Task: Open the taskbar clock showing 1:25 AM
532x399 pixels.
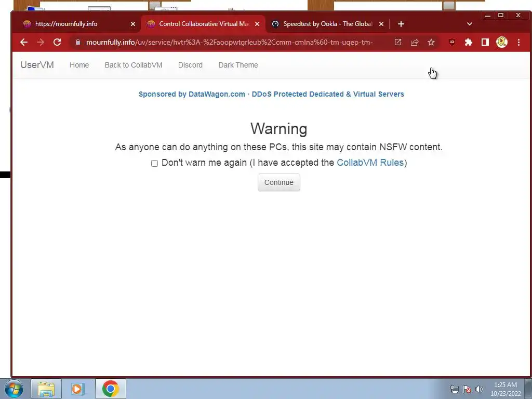Action: [x=506, y=389]
